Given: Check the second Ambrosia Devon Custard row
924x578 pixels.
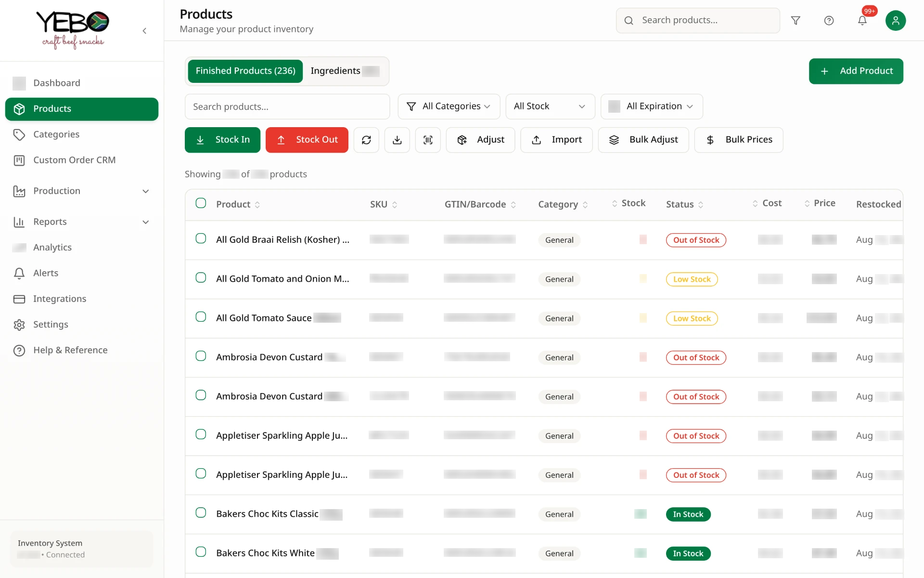Looking at the screenshot, I should pos(201,395).
